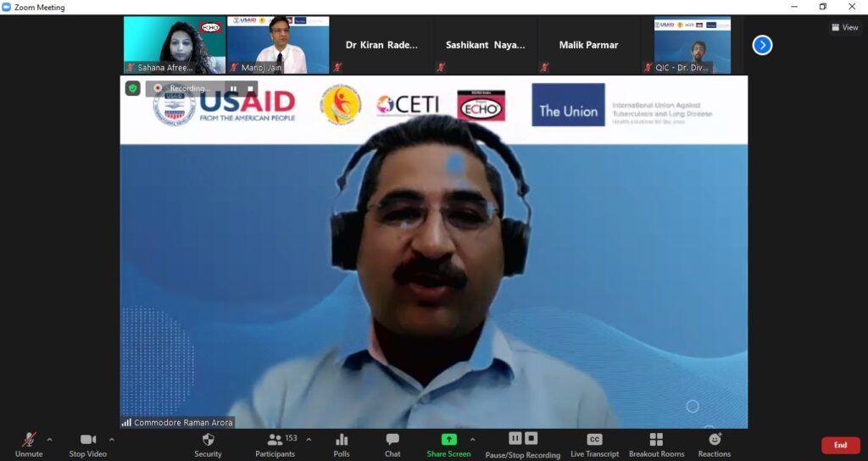Open the View layout menu
Screen dimensions: 868x461
pos(845,27)
